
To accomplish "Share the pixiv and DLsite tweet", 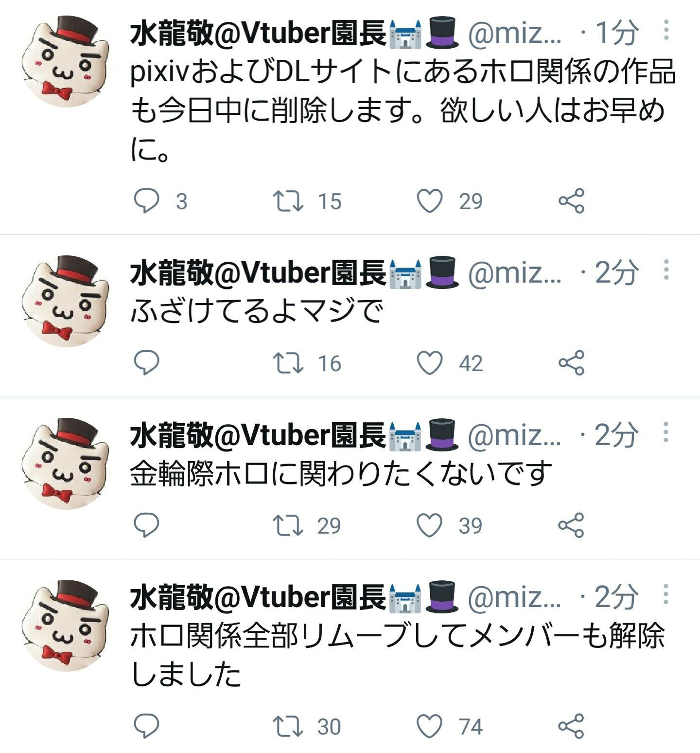I will [571, 201].
